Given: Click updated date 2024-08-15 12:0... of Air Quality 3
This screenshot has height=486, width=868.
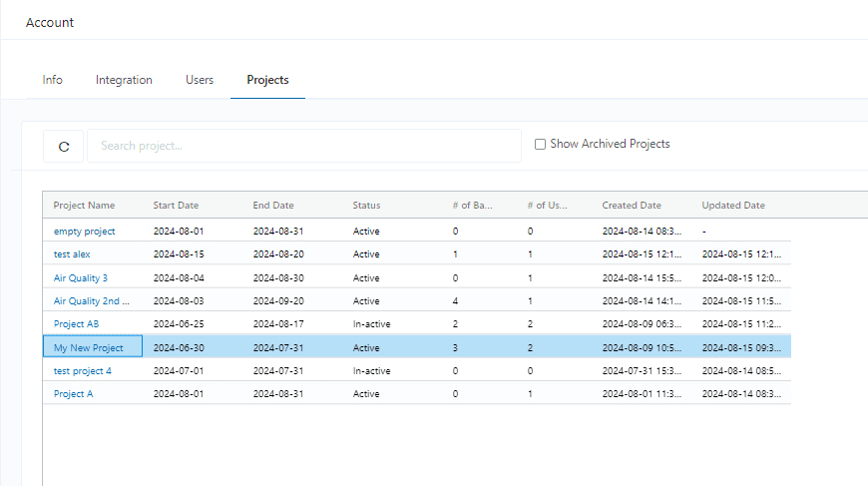Looking at the screenshot, I should [741, 277].
